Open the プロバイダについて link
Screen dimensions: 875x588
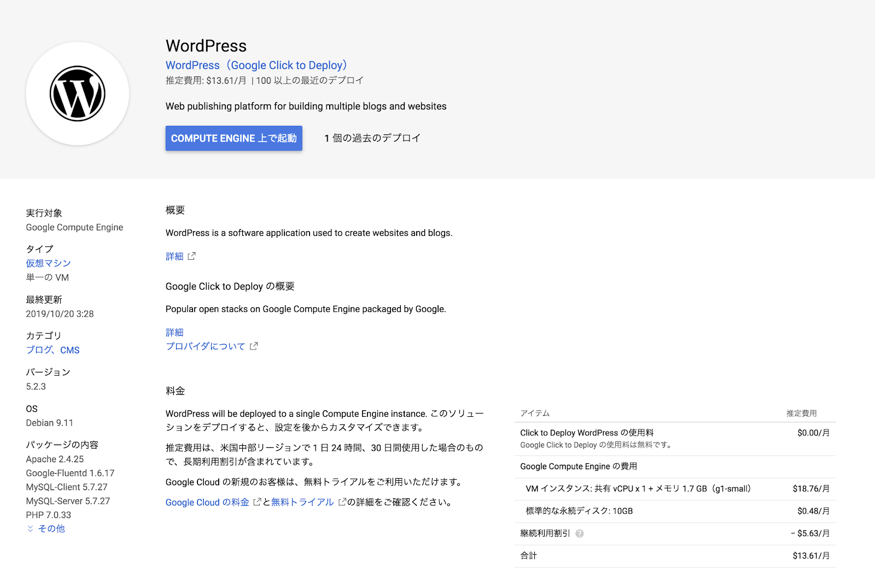pyautogui.click(x=206, y=346)
